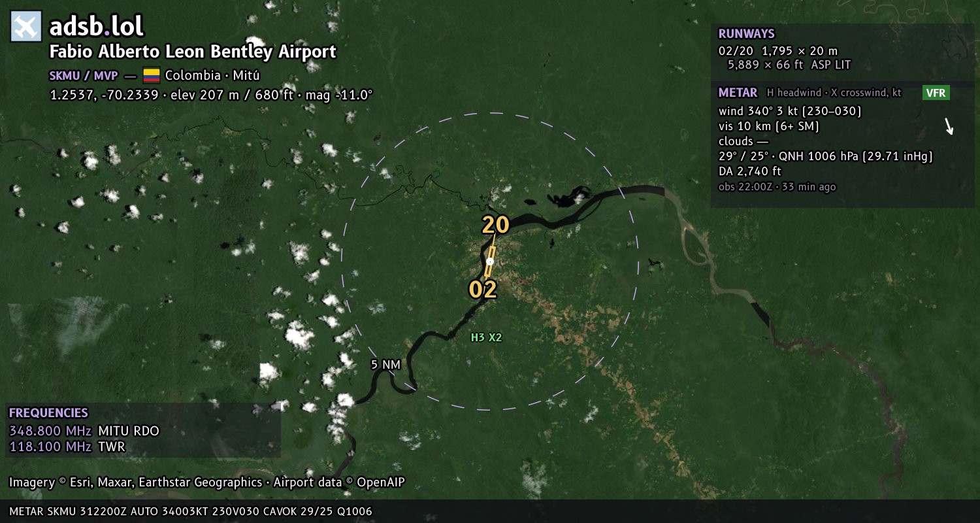980x523 pixels.
Task: Select the airport name Fabio Alberto Leon Bentley Airport
Action: pos(193,52)
